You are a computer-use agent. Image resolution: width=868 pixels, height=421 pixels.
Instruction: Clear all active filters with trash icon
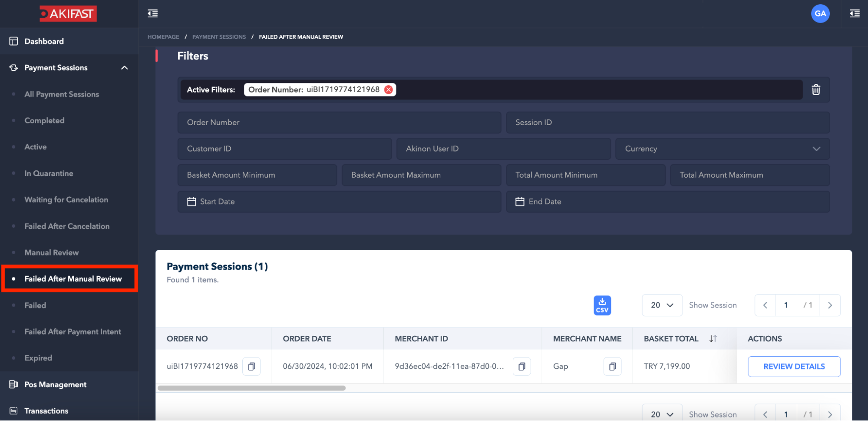point(816,90)
